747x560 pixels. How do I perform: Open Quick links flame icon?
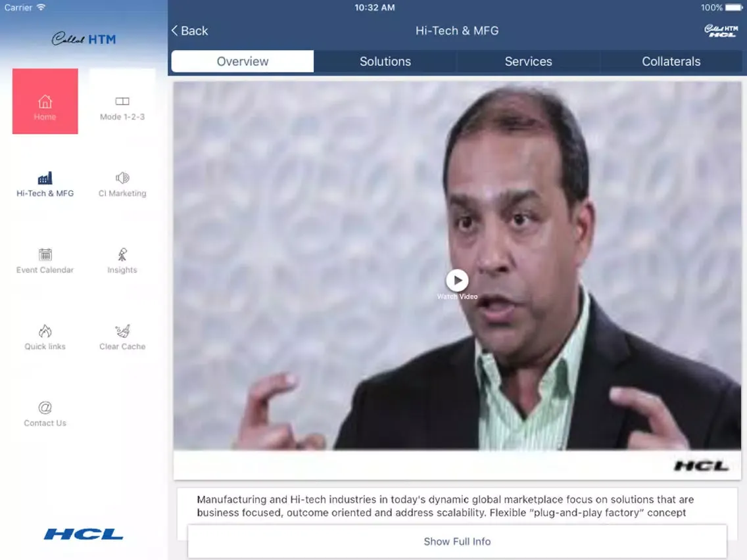click(x=45, y=331)
